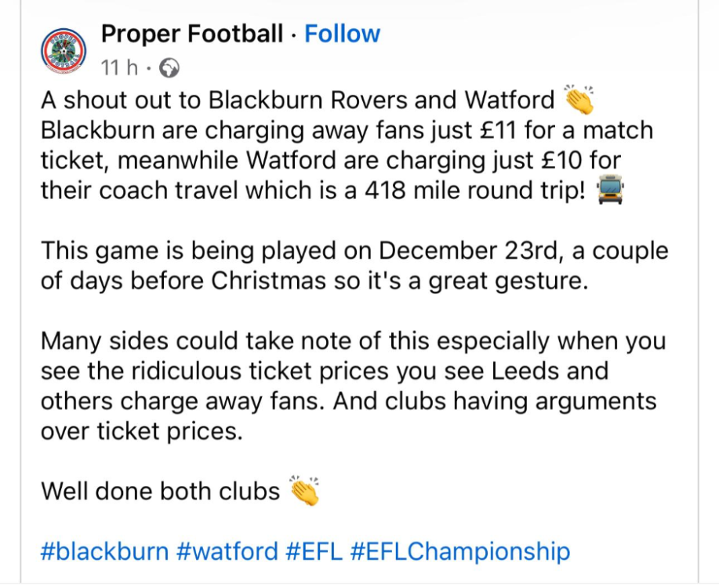719x588 pixels.
Task: Open the Proper Football page name
Action: tap(192, 34)
